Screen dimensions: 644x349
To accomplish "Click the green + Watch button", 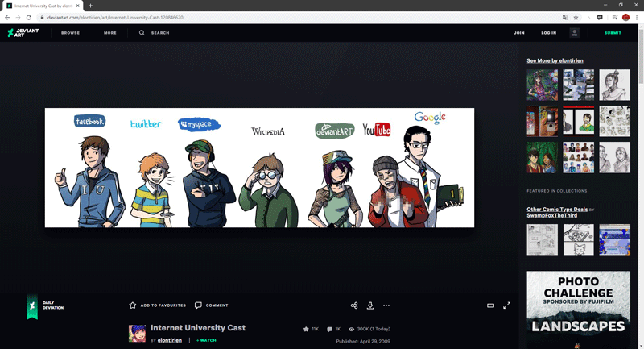I will coord(206,340).
